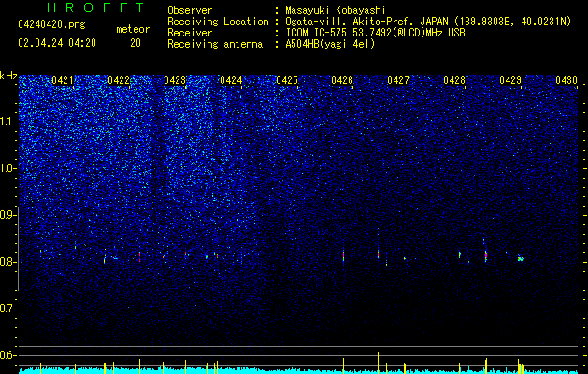Select the filename 04240420.png
588x374 pixels.
coord(51,25)
